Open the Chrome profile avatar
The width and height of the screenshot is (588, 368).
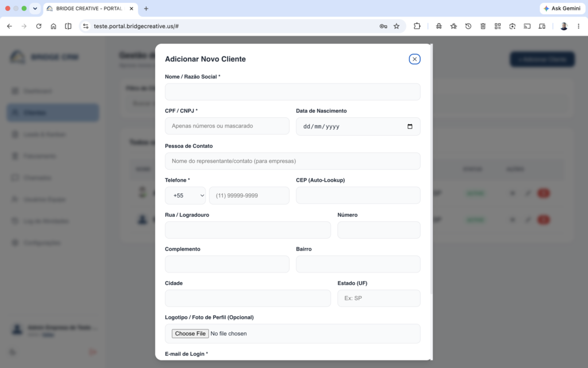pyautogui.click(x=564, y=26)
